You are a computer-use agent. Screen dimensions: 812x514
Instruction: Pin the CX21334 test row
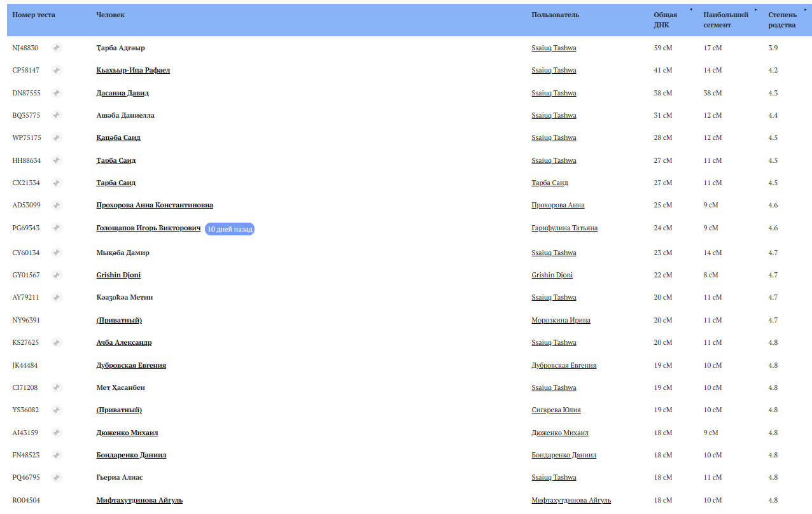57,183
